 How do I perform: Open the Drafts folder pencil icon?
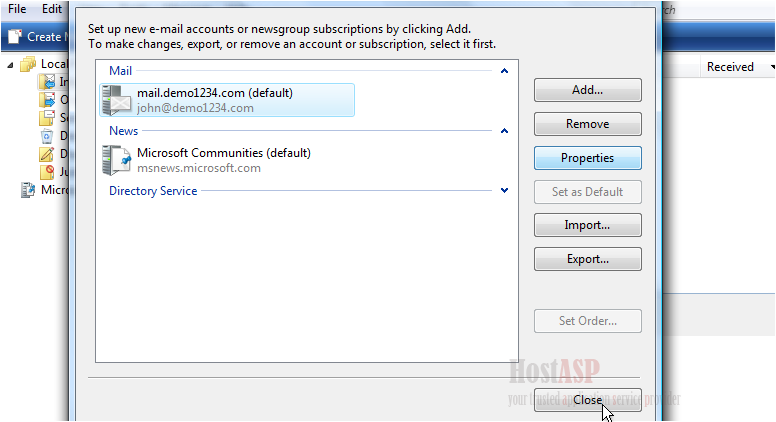pyautogui.click(x=47, y=154)
